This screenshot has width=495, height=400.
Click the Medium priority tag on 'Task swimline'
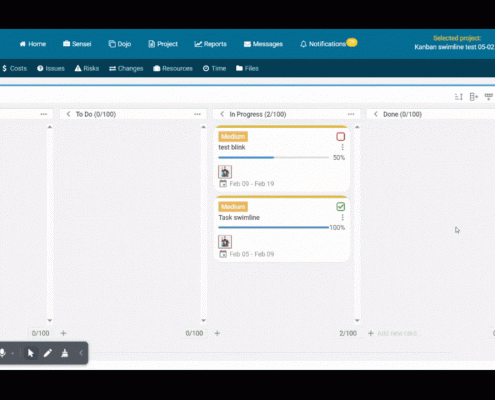tap(233, 207)
